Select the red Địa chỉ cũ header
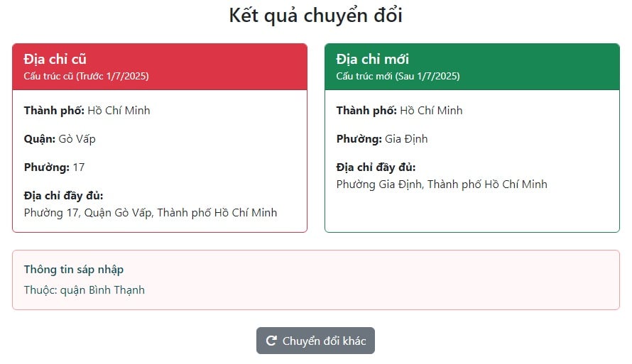 pos(160,67)
